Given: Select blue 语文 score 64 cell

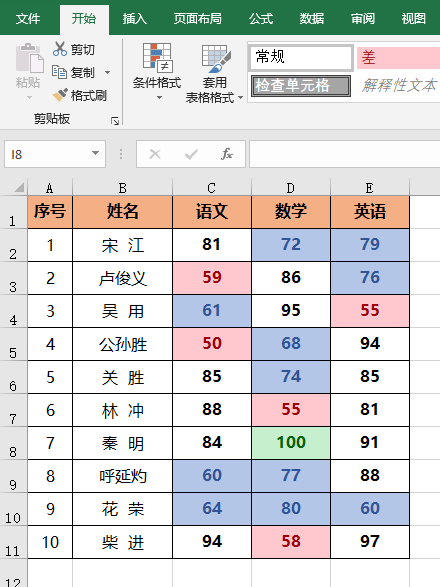Looking at the screenshot, I should (212, 509).
